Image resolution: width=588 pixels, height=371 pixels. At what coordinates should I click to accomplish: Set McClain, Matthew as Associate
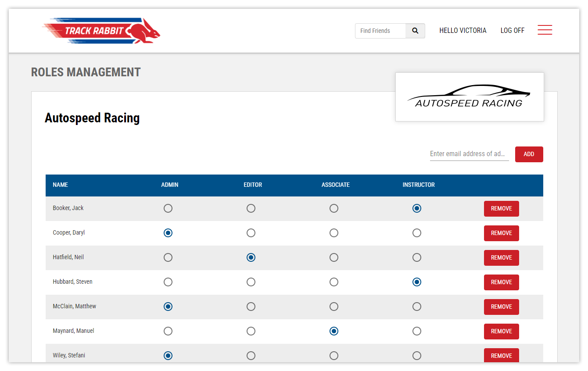click(x=334, y=307)
